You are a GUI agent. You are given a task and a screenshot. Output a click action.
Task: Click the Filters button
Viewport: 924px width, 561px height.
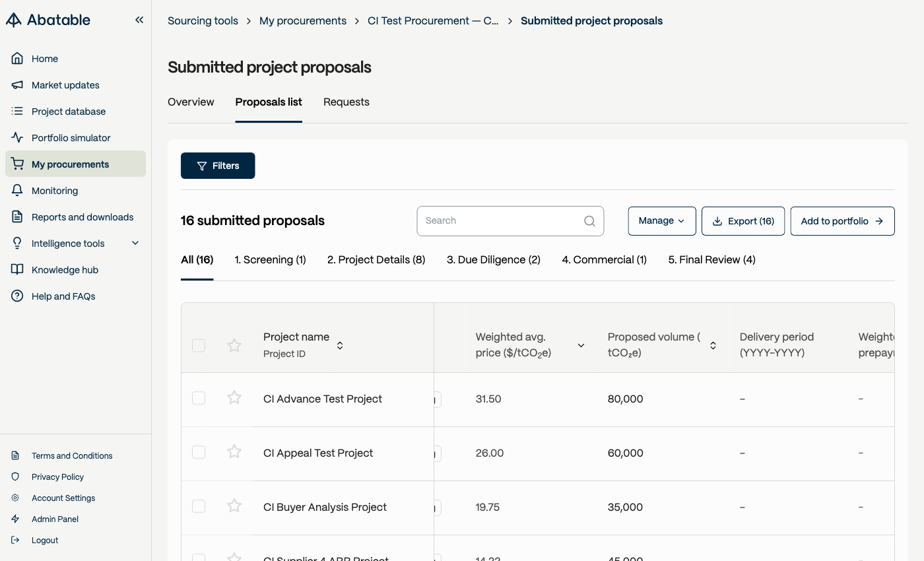pos(218,166)
